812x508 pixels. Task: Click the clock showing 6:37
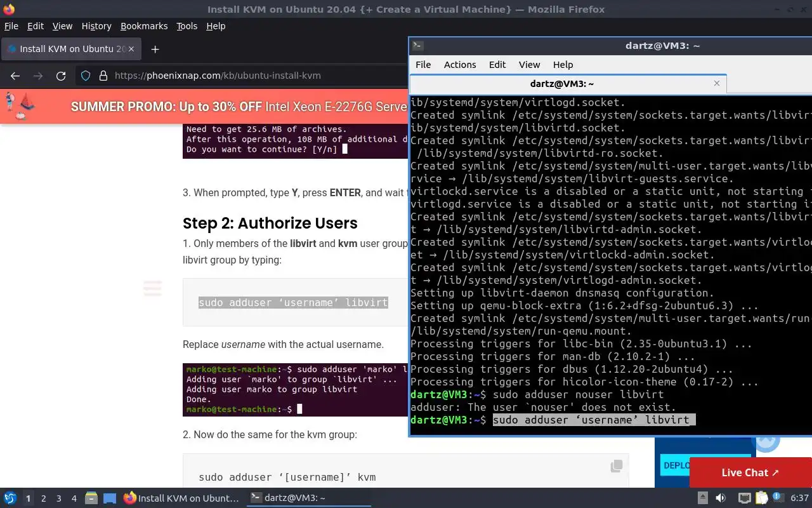point(800,498)
